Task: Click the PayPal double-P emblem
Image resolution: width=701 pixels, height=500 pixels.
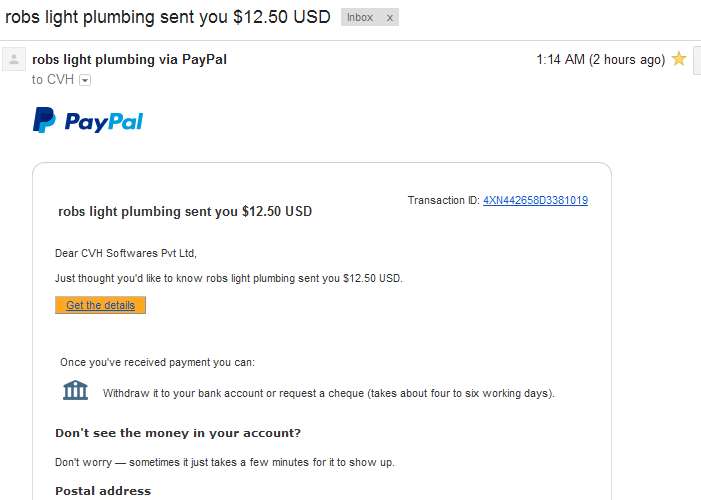Action: pos(44,120)
